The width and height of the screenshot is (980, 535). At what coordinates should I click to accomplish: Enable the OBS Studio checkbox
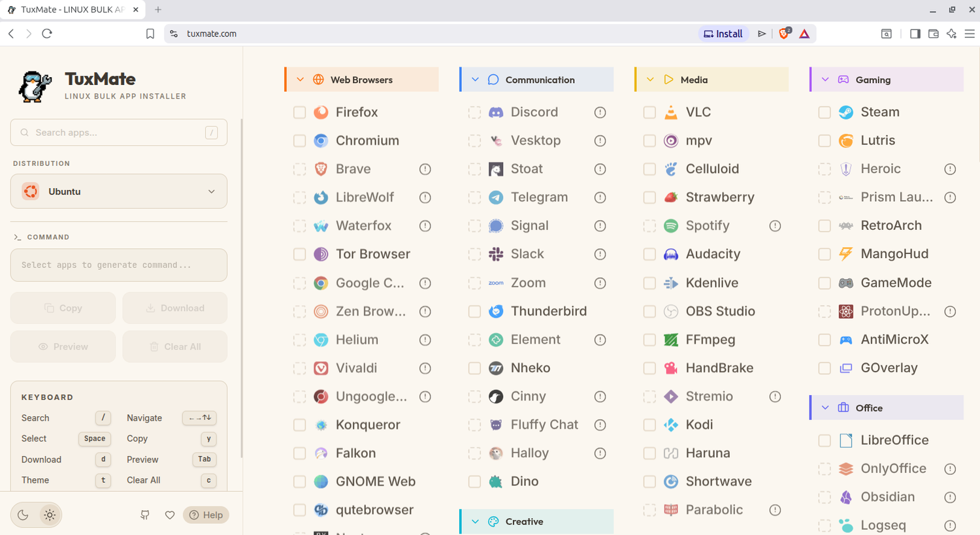[x=650, y=311]
